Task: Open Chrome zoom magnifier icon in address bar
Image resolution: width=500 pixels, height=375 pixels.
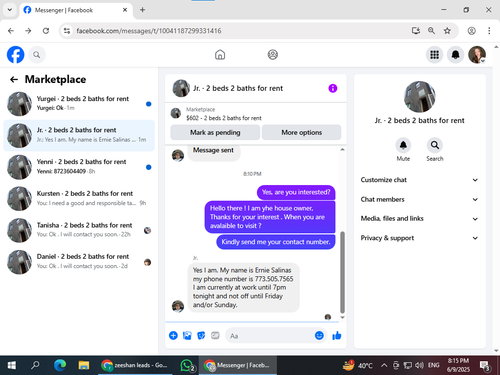Action: [431, 31]
